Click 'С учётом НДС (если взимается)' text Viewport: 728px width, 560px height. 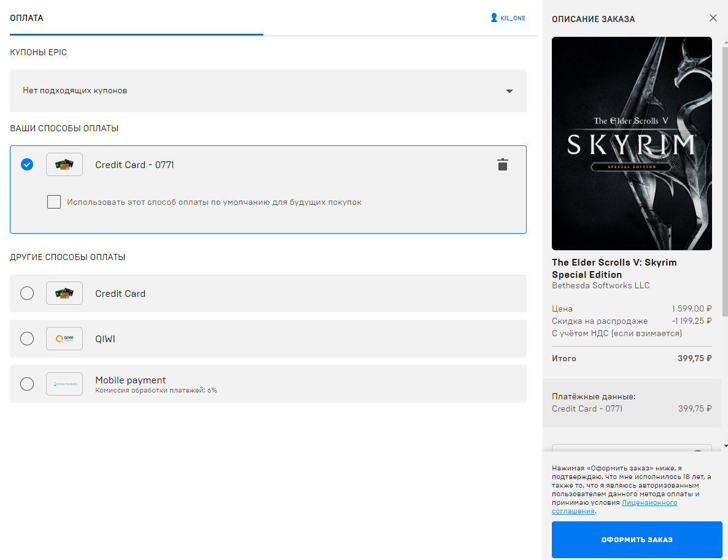[616, 333]
